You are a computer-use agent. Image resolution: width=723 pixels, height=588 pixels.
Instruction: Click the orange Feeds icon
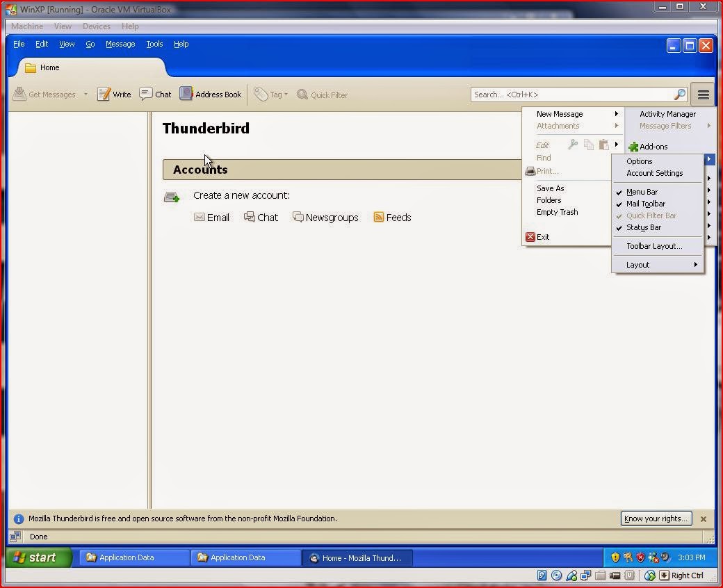click(379, 217)
